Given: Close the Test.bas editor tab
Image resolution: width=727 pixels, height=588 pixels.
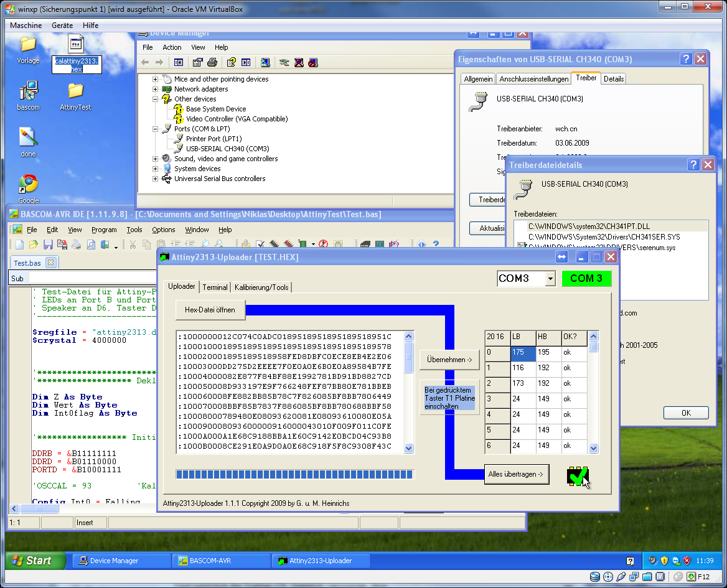Looking at the screenshot, I should (x=50, y=262).
